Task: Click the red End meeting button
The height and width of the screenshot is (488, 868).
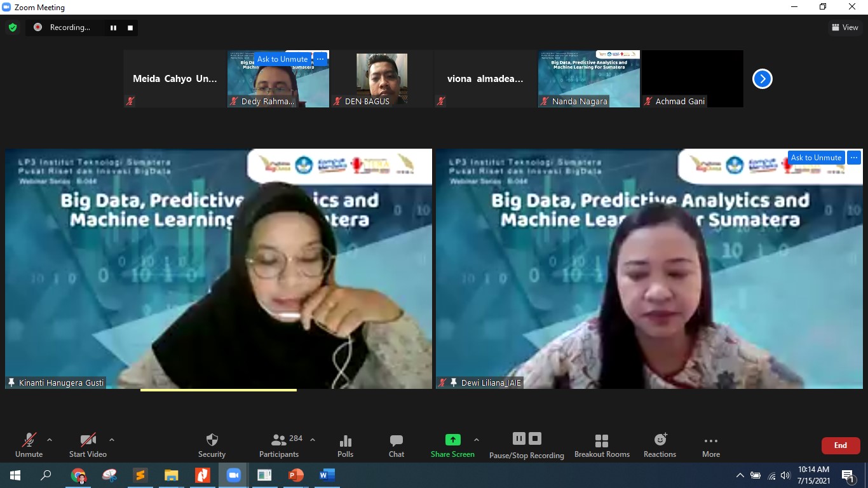Action: coord(841,445)
